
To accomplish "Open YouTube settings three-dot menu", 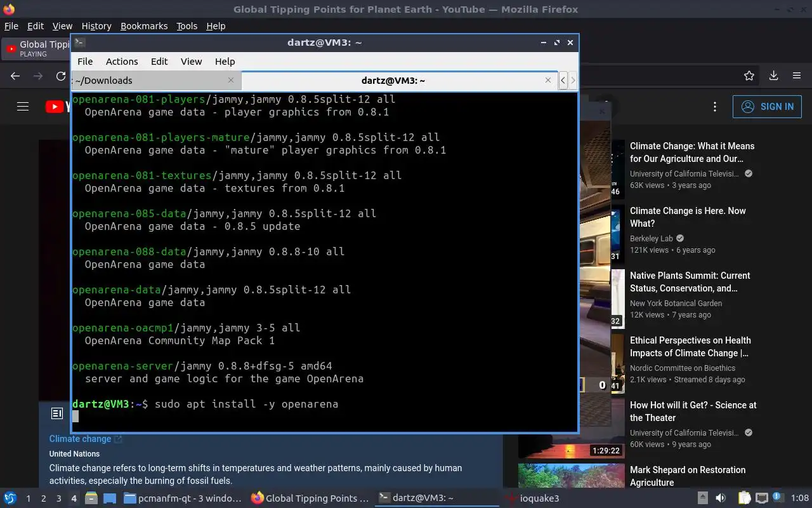I will point(715,107).
